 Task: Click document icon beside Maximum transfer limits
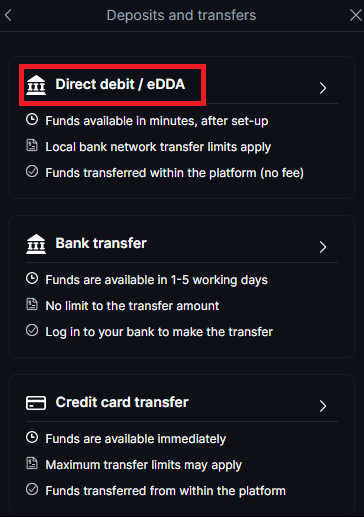pos(32,463)
